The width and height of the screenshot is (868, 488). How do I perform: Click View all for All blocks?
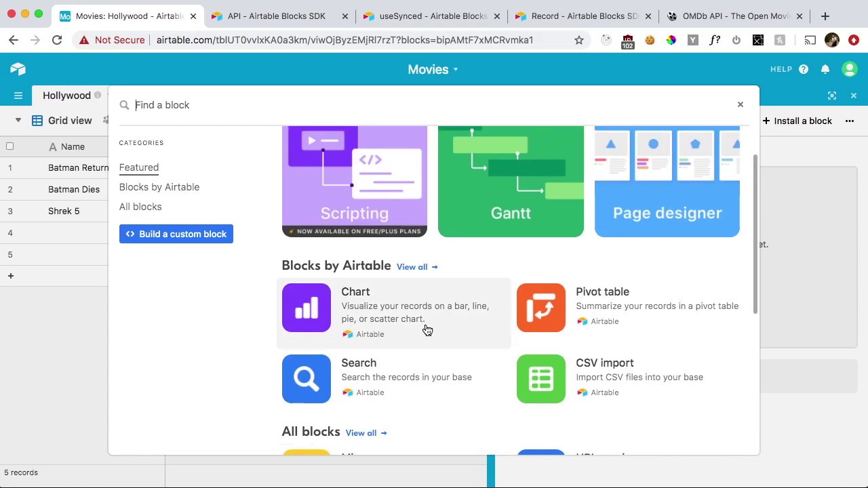(366, 433)
